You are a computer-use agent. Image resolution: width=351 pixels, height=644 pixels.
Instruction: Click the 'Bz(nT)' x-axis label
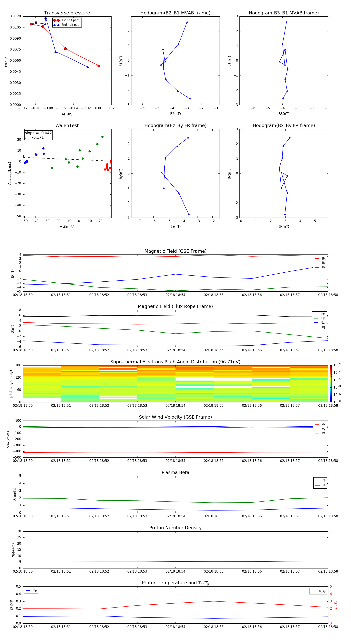coord(175,227)
